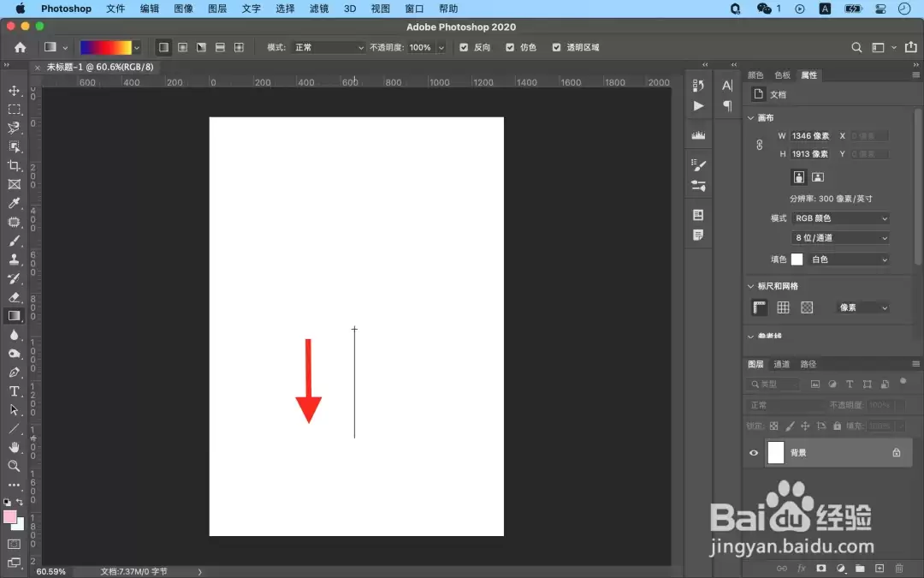Image resolution: width=924 pixels, height=578 pixels.
Task: Open the 白色 fill dropdown
Action: click(848, 259)
